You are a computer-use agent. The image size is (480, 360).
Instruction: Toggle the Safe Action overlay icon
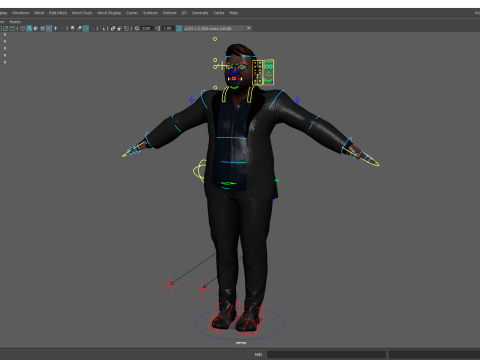tap(6, 28)
